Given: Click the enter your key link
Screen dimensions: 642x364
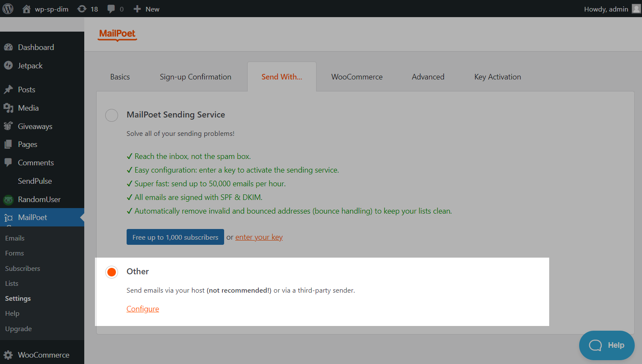Looking at the screenshot, I should [x=259, y=237].
